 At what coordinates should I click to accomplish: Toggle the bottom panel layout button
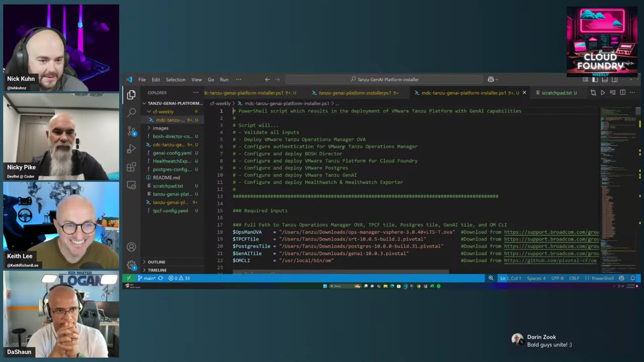click(604, 79)
